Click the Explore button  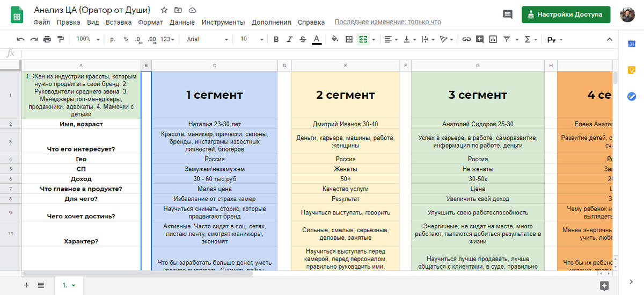pos(605,285)
